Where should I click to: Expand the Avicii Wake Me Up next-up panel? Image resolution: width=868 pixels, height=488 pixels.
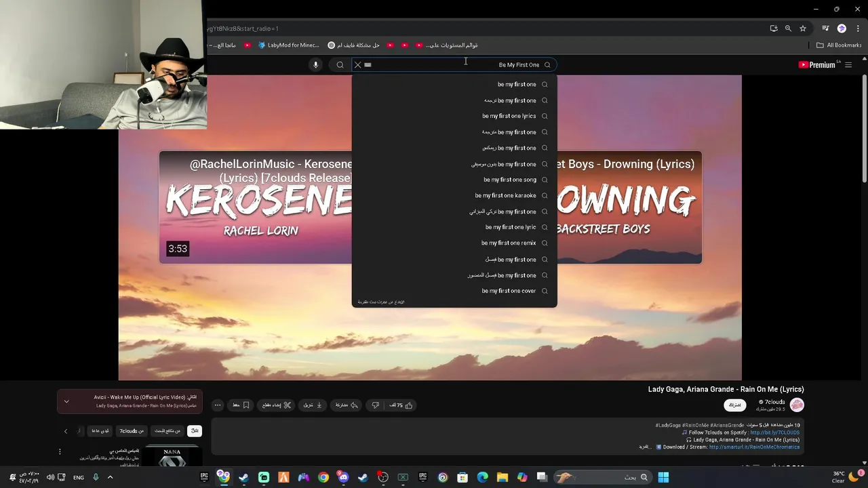tap(66, 401)
